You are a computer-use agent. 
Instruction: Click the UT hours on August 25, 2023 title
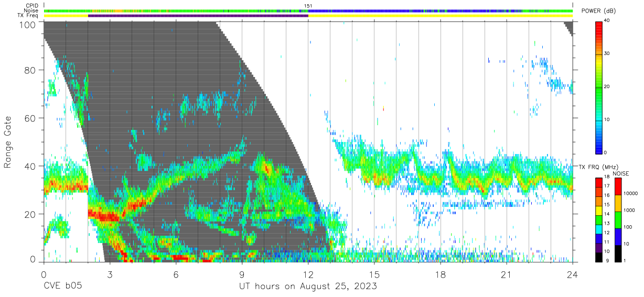[x=308, y=287]
